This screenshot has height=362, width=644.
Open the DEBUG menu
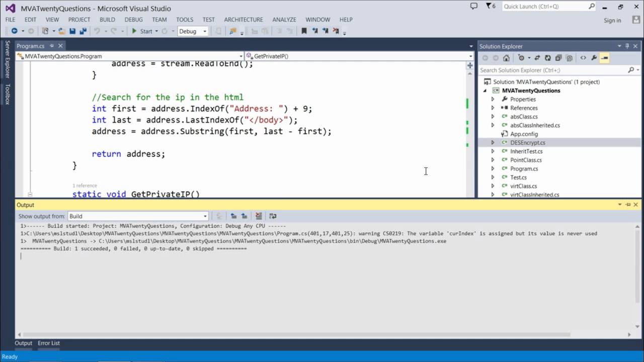click(134, 20)
